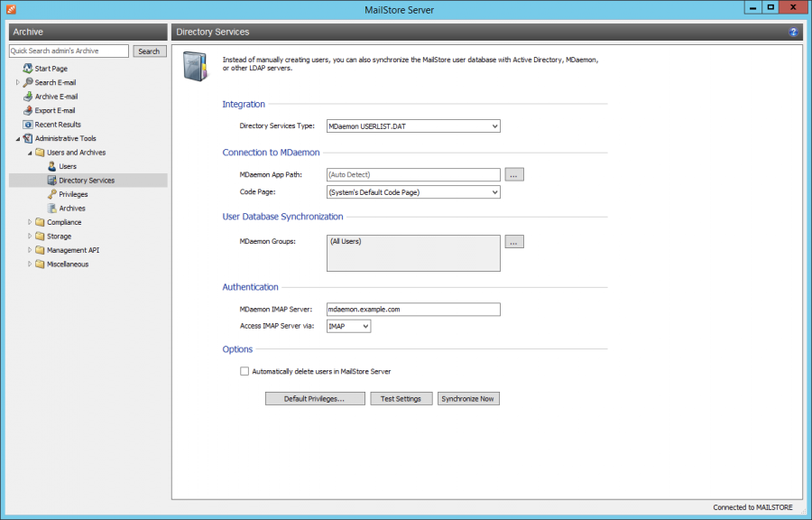Screen dimensions: 812x520
Task: Select the Search E-mail magnifier icon
Action: click(x=28, y=82)
